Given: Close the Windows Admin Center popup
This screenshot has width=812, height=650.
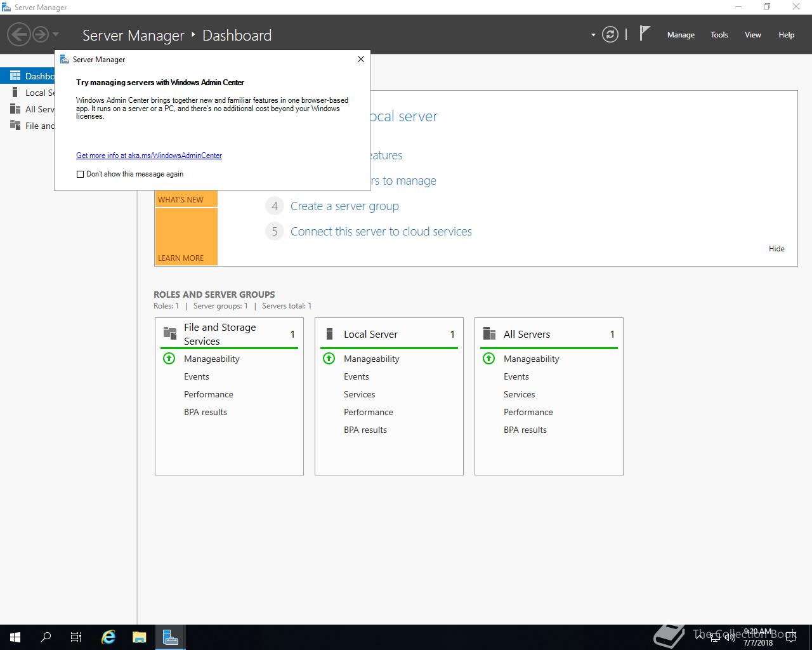Looking at the screenshot, I should click(x=361, y=59).
